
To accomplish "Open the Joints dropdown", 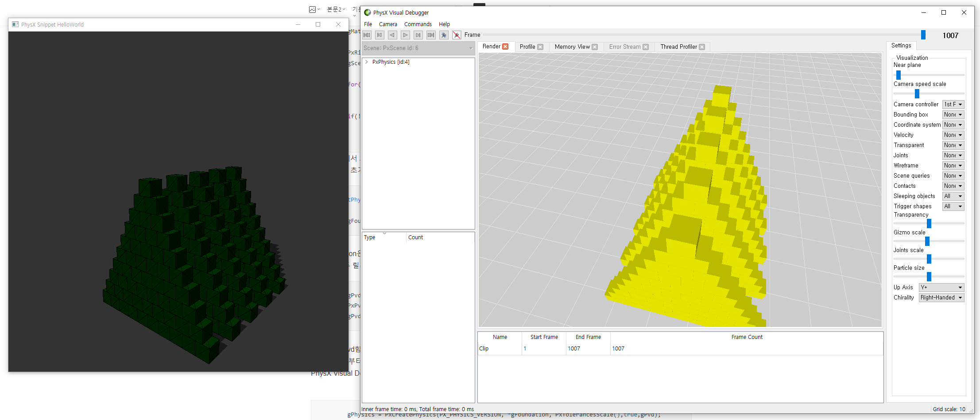I will point(953,156).
